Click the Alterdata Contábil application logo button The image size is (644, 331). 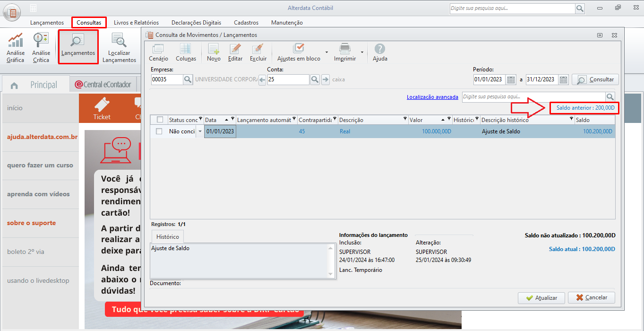(x=12, y=12)
